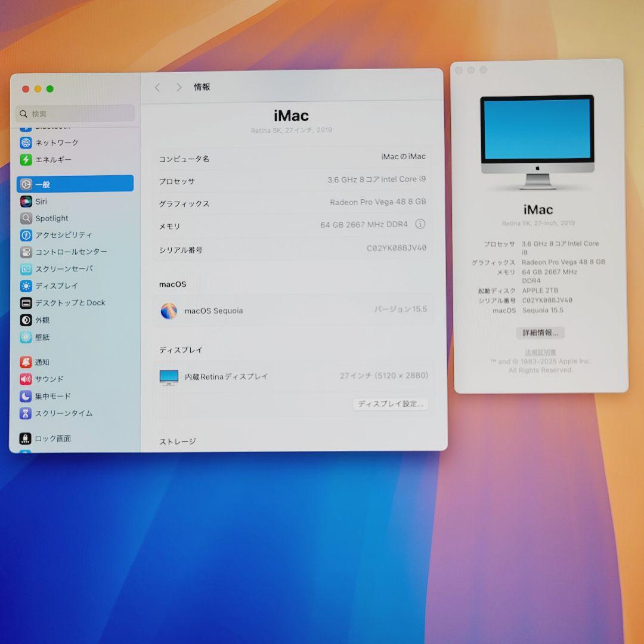Click the forward navigation chevron
This screenshot has height=644, width=644.
tap(178, 87)
